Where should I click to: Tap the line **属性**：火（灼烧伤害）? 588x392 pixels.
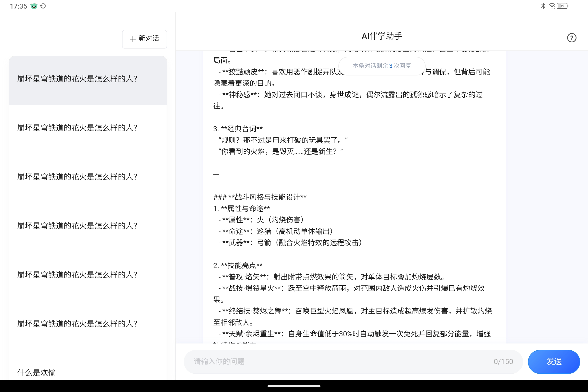[261, 220]
